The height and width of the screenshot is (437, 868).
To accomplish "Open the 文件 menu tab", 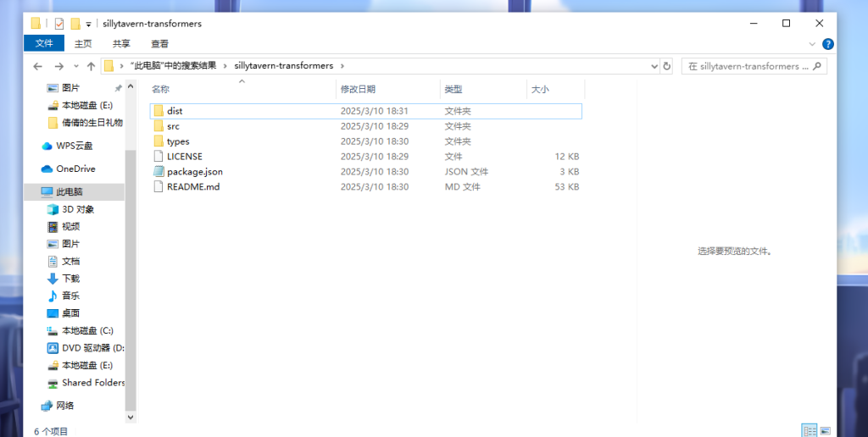I will point(44,44).
